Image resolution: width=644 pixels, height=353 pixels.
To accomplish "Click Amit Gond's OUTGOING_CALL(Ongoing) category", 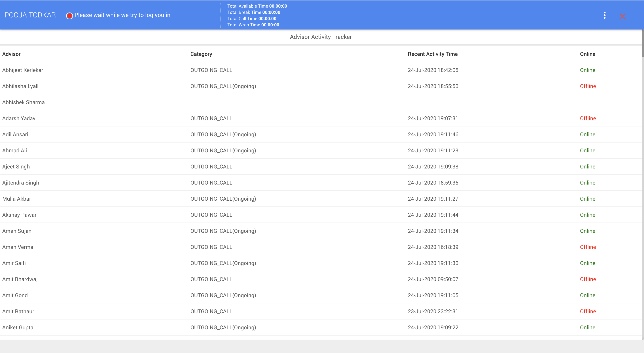I will click(x=223, y=295).
